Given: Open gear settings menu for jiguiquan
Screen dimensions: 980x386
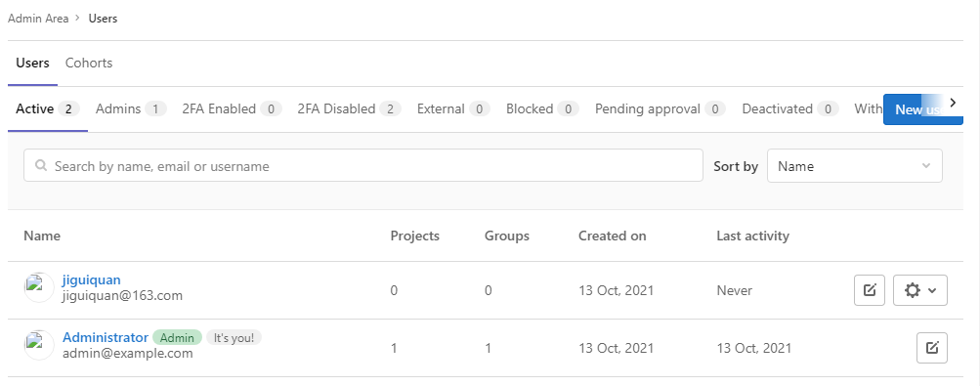Looking at the screenshot, I should tap(920, 290).
